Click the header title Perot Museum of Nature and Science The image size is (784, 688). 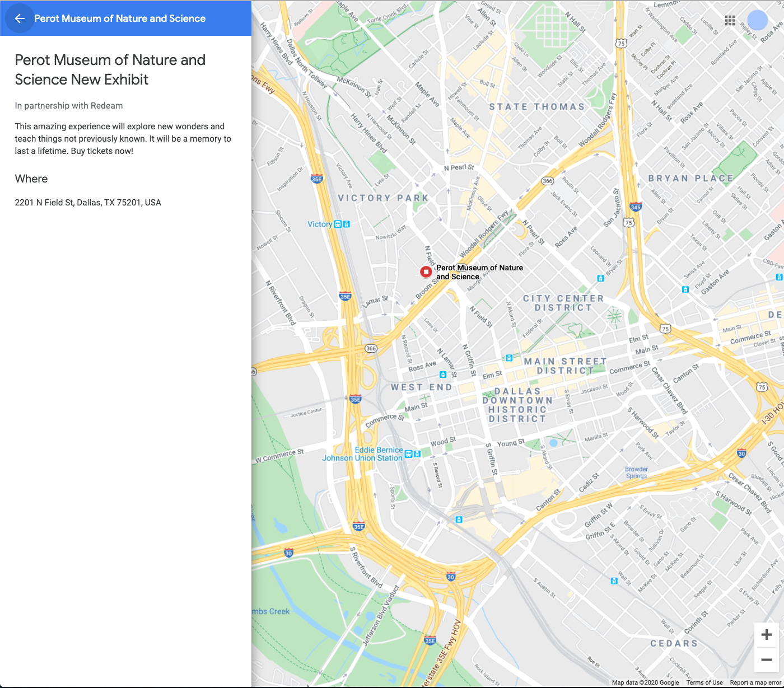click(x=120, y=18)
